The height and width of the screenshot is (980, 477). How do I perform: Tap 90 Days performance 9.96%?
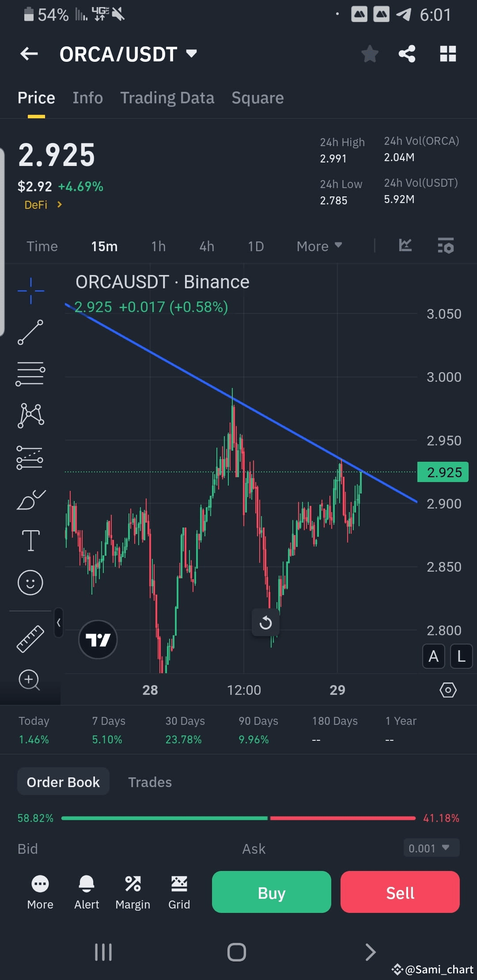click(x=254, y=739)
